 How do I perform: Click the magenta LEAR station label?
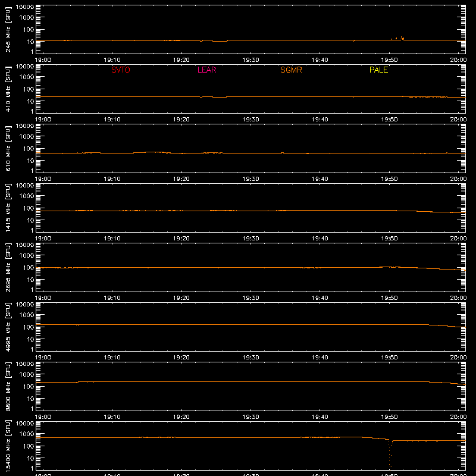coord(206,70)
